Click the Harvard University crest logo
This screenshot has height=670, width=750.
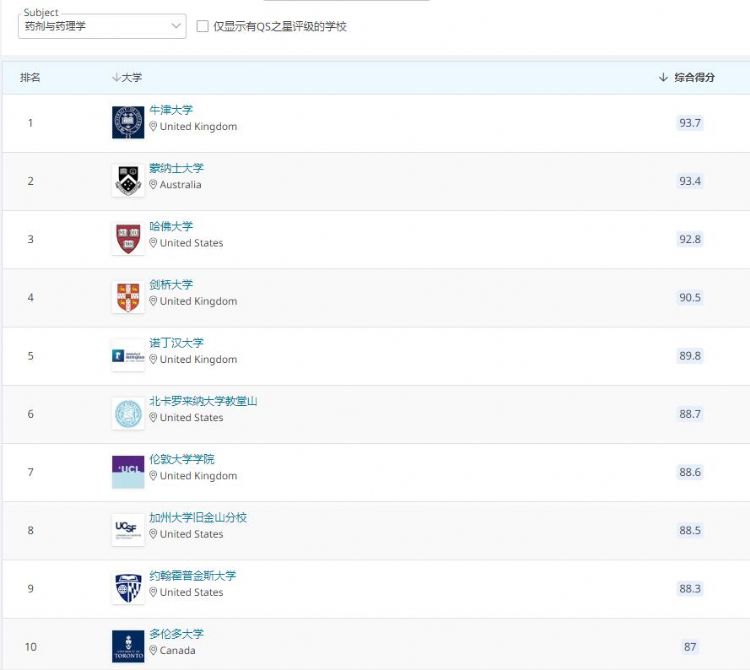click(128, 238)
